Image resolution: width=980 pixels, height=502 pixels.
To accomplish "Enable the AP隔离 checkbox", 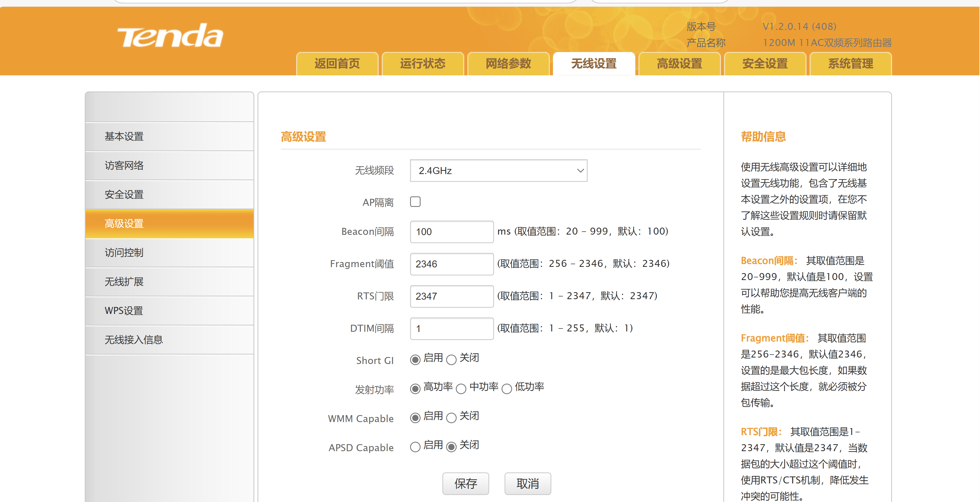I will coord(415,201).
